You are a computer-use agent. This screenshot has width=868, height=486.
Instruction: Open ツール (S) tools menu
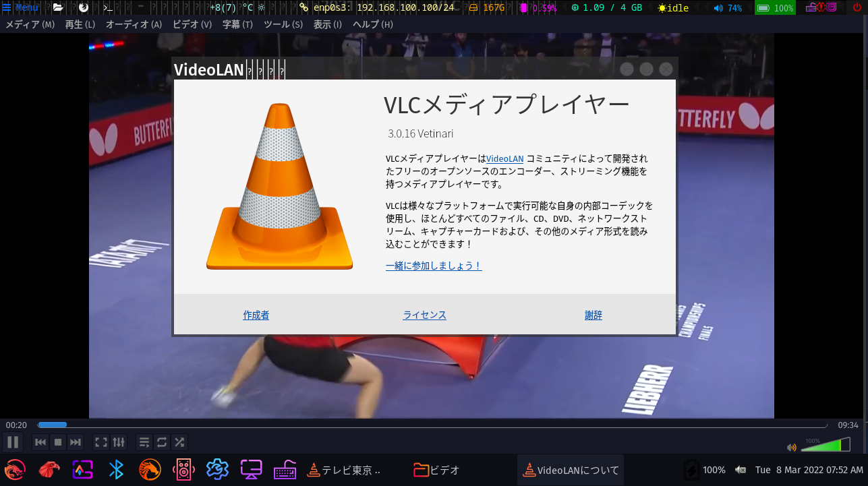[x=283, y=24]
